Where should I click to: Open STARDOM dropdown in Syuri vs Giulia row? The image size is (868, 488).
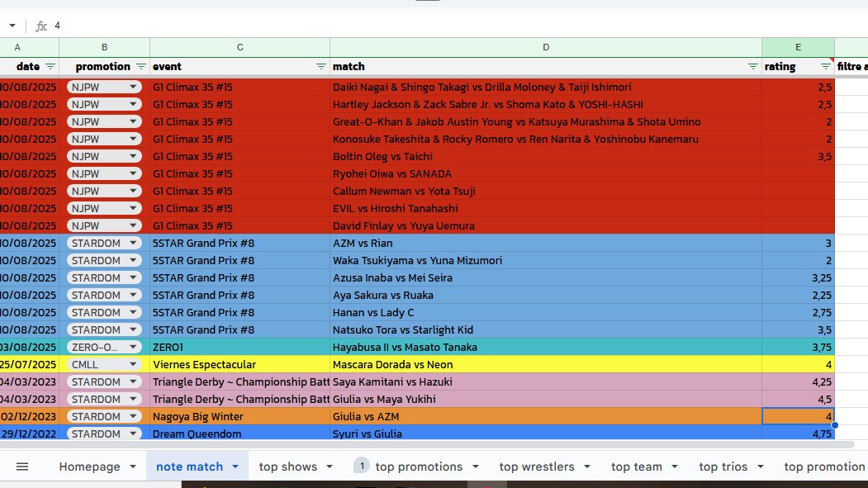(x=133, y=434)
